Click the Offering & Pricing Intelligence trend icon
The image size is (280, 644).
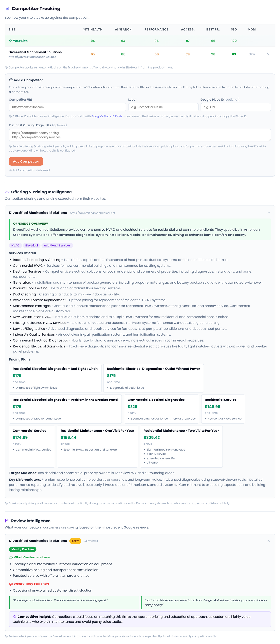(7, 192)
